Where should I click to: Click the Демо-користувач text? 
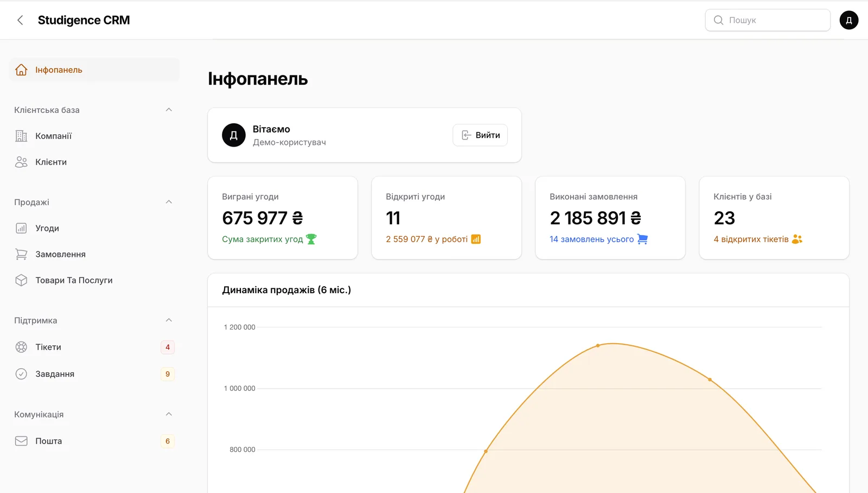tap(289, 142)
